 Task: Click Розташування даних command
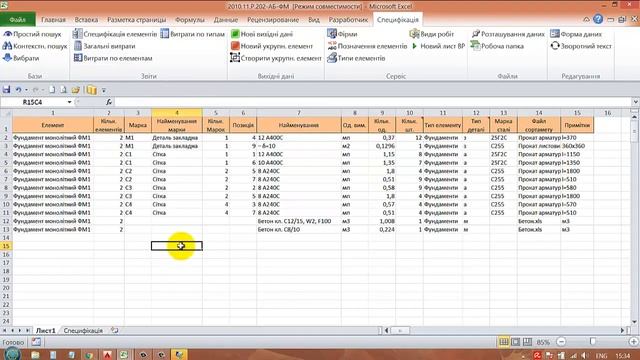pyautogui.click(x=508, y=34)
